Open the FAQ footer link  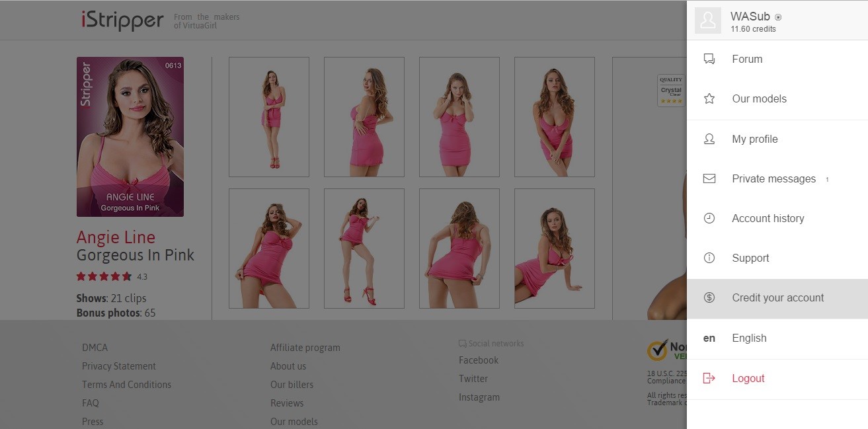click(x=91, y=403)
